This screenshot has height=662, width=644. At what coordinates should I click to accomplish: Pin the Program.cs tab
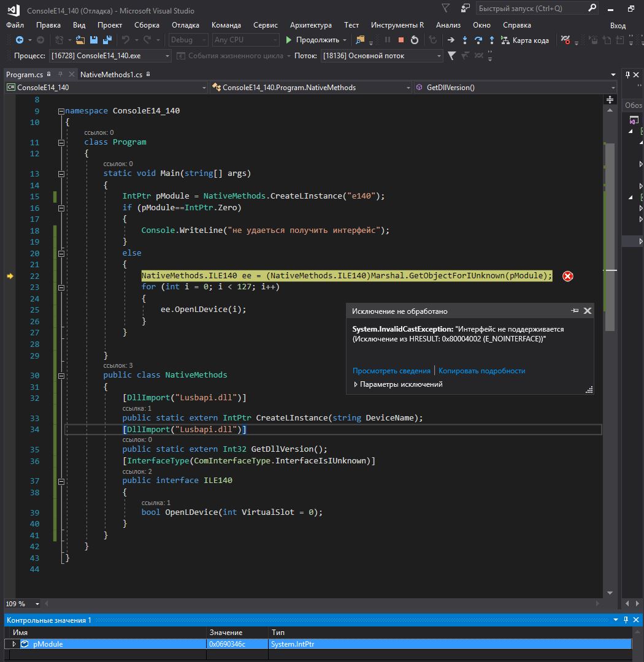click(x=60, y=74)
